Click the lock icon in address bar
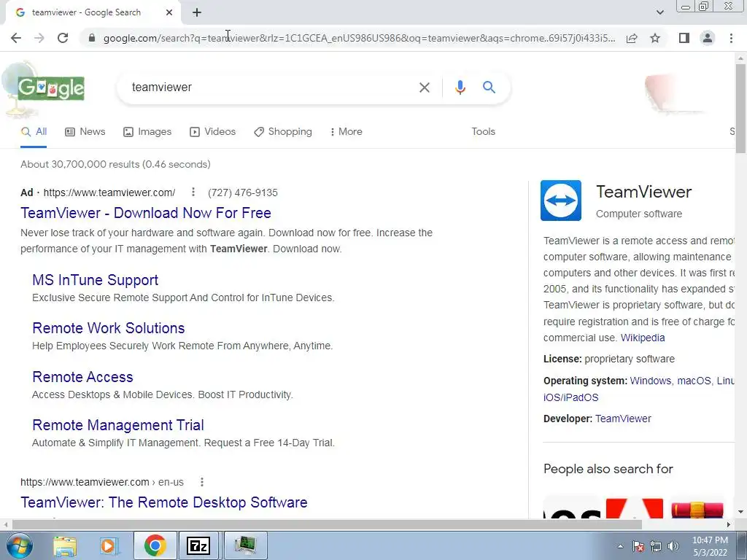 coord(92,38)
